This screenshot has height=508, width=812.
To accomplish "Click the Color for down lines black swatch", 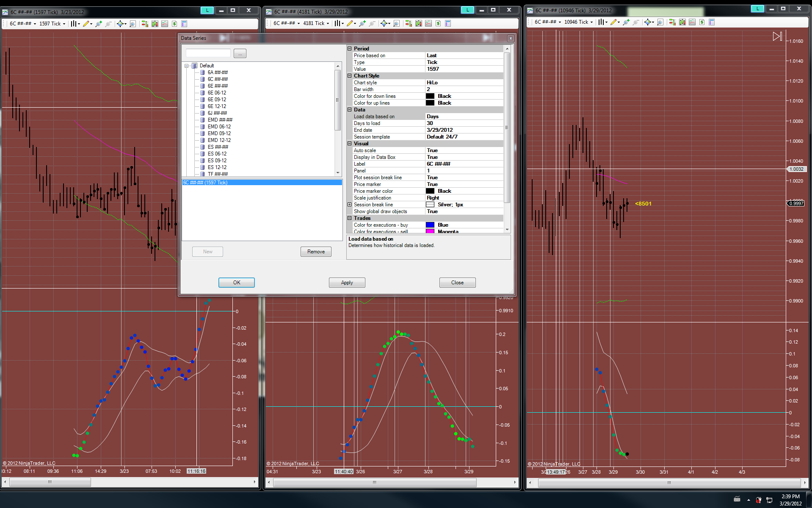I will click(x=430, y=96).
